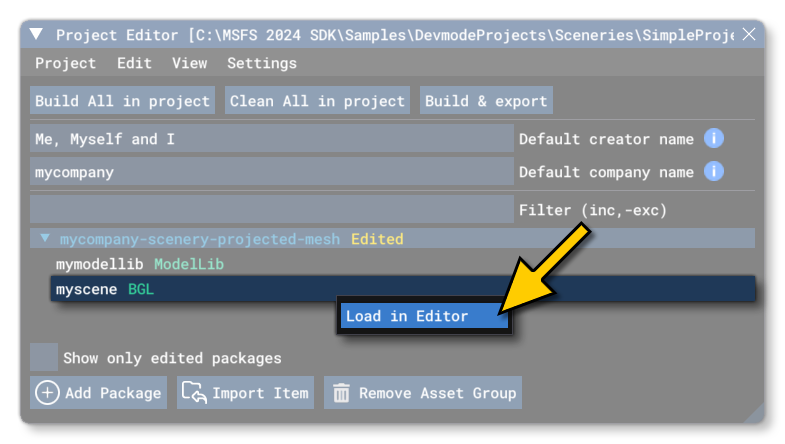Choose Load in Editor from context menu
This screenshot has height=444, width=785.
[407, 316]
